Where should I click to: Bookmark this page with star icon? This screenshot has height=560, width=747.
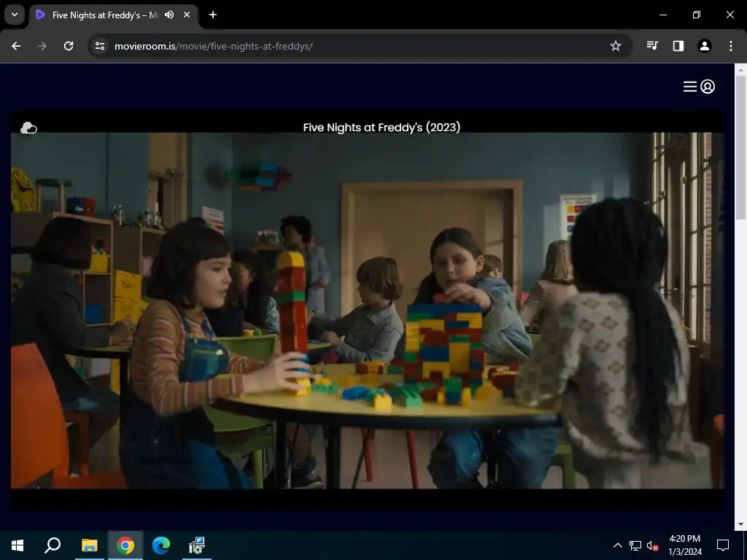coord(616,46)
